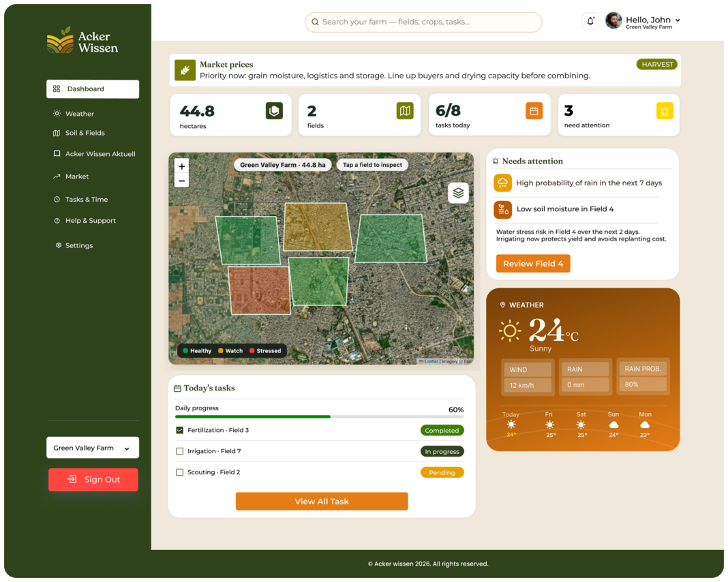The width and height of the screenshot is (728, 582).
Task: Check the Irrigation Field 7 task
Action: pyautogui.click(x=180, y=451)
